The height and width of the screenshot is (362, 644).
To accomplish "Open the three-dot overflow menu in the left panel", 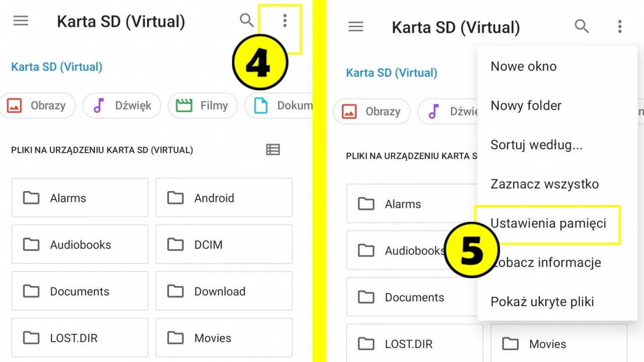I will coord(285,21).
